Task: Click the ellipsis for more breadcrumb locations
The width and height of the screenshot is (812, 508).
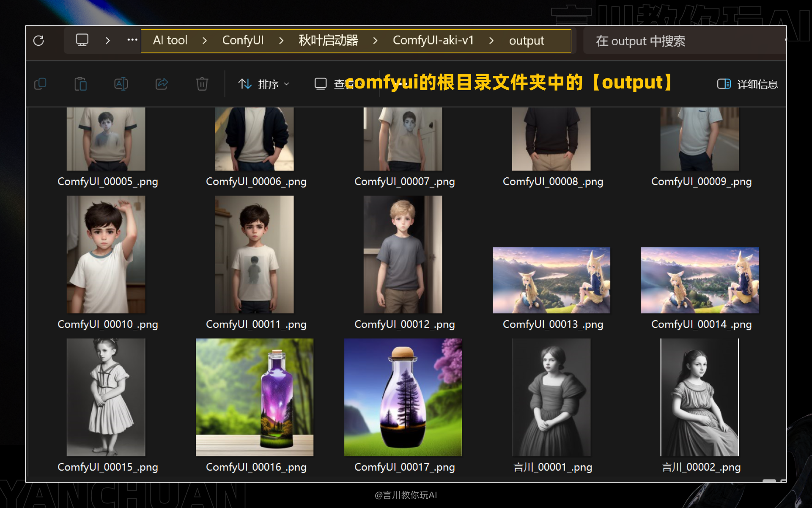Action: pyautogui.click(x=132, y=40)
